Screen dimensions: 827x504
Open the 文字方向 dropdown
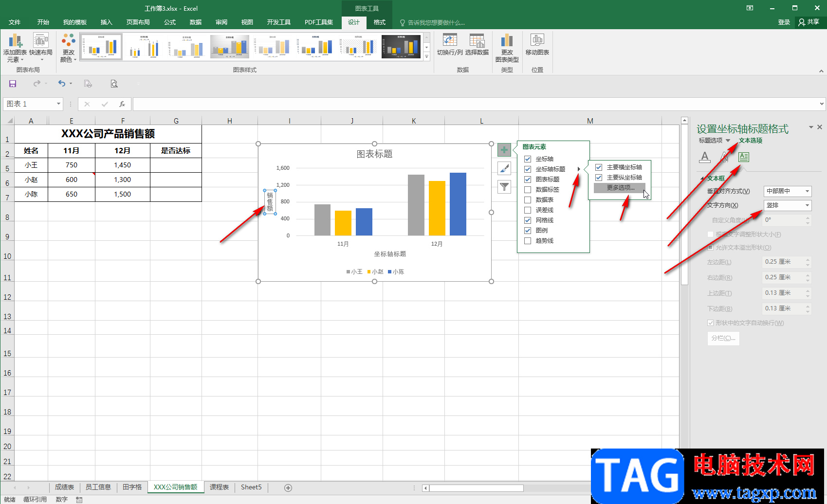click(x=788, y=205)
